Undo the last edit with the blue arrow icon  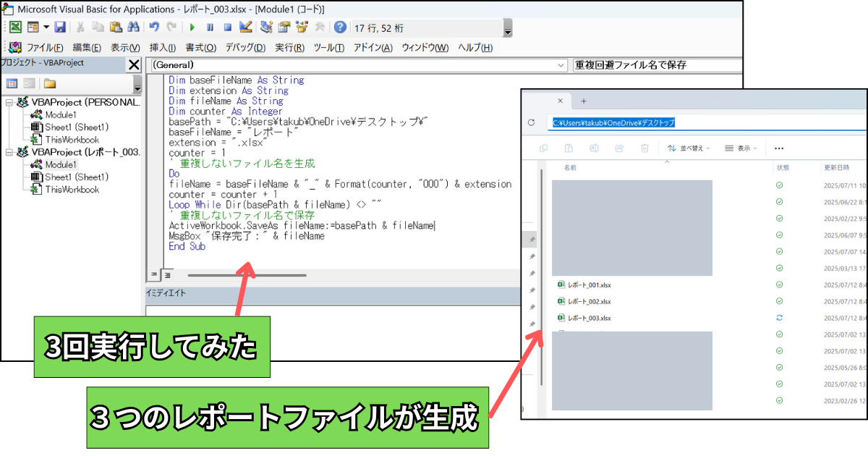point(154,28)
